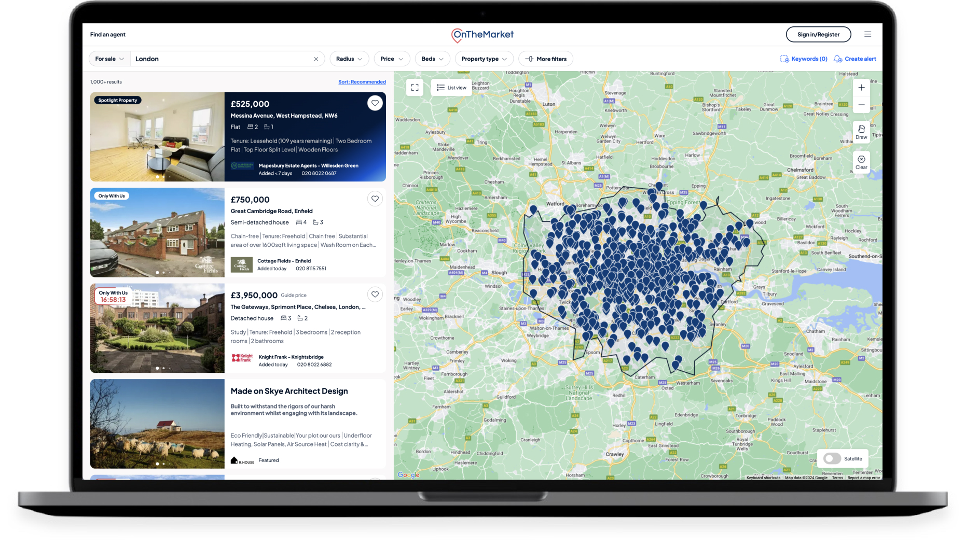Open £525,000 listing price

click(x=250, y=104)
